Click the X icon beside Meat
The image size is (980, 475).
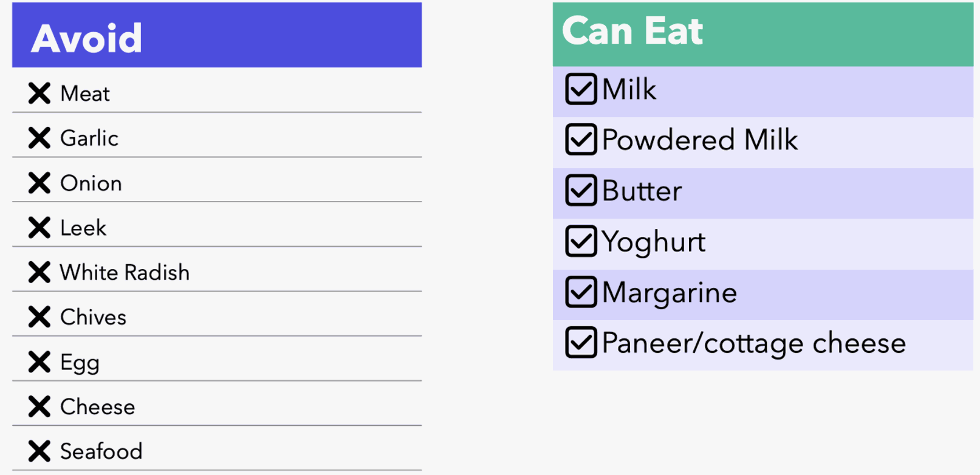(x=39, y=94)
